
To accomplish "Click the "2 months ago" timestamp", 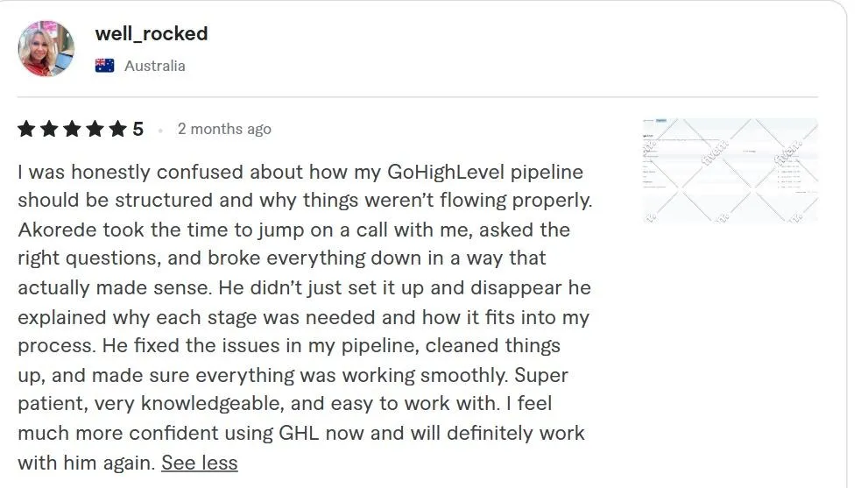I will pyautogui.click(x=224, y=129).
